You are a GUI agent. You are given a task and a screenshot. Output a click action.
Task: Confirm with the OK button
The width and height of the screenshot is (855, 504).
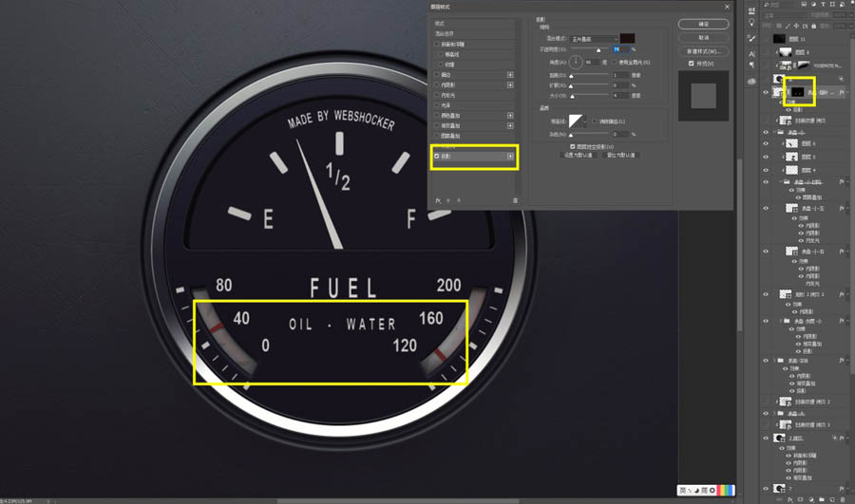tap(703, 24)
